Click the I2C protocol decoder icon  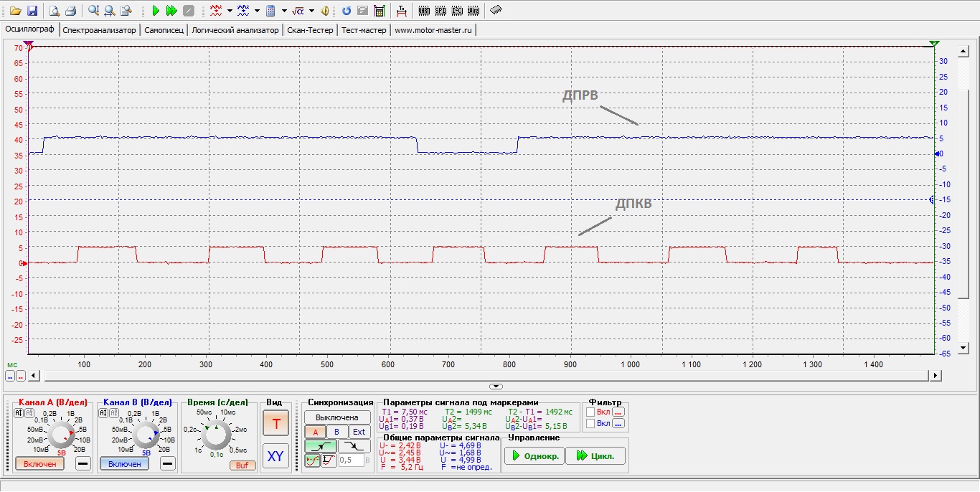coord(457,11)
